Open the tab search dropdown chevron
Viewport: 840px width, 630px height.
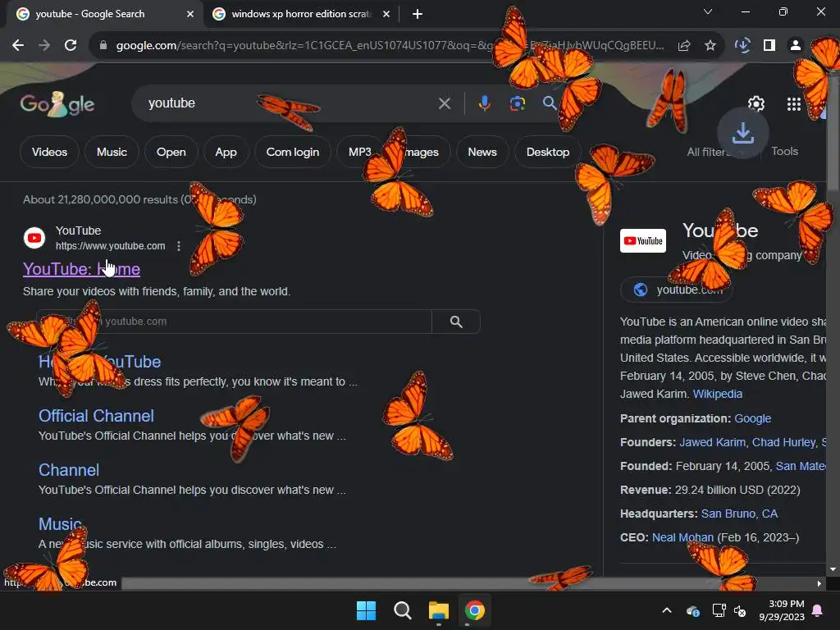pos(708,11)
